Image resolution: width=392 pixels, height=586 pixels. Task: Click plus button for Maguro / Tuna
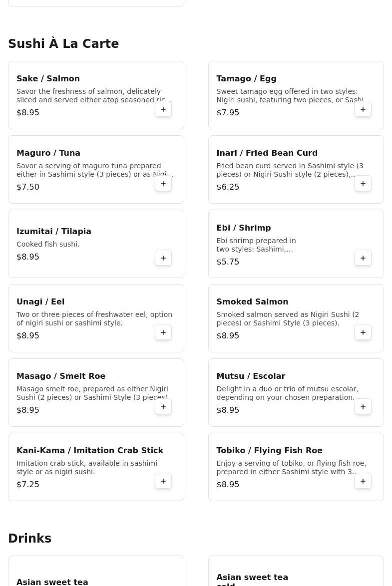pos(163,184)
